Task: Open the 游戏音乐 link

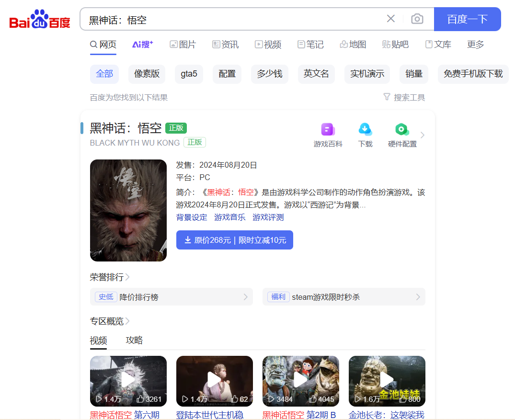Action: click(x=230, y=217)
